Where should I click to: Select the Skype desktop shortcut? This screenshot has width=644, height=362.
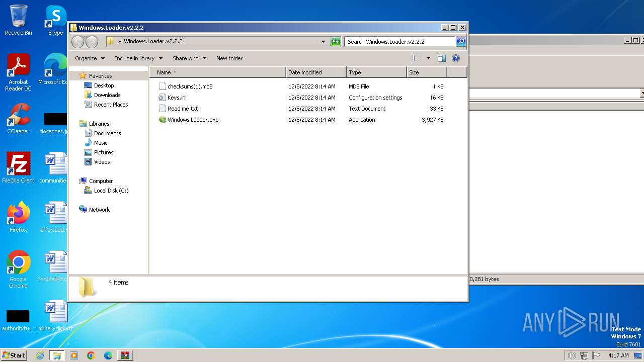pos(56,20)
